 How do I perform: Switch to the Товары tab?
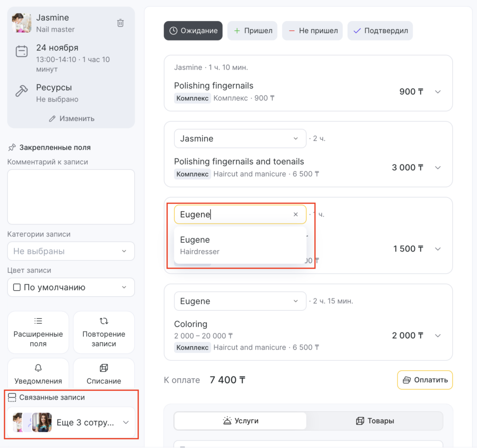click(375, 421)
